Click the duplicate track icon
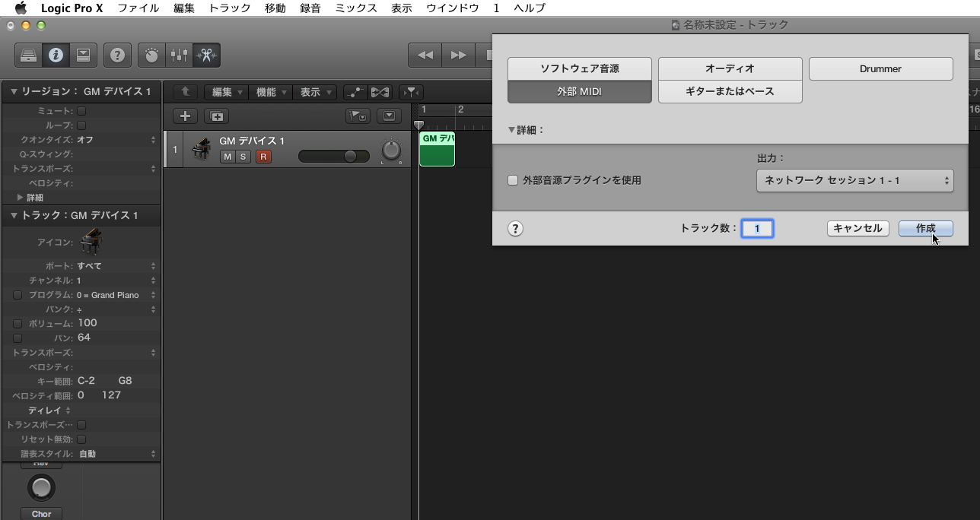 [x=216, y=116]
